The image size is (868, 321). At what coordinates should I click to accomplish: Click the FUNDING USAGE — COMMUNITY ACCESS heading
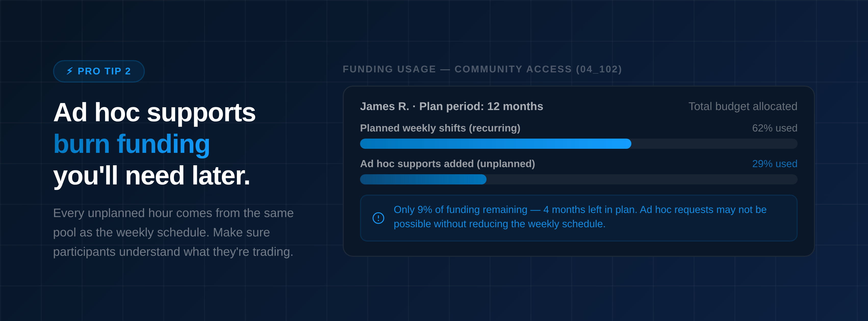(x=482, y=69)
